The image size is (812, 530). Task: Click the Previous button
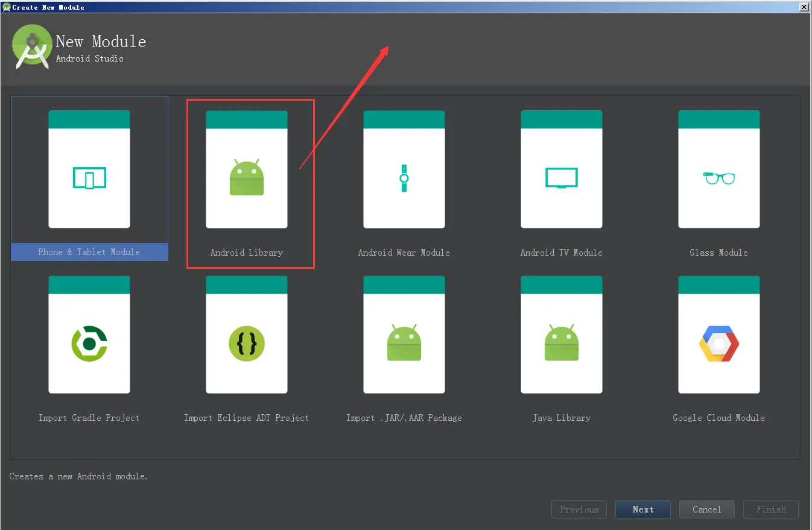pos(579,509)
